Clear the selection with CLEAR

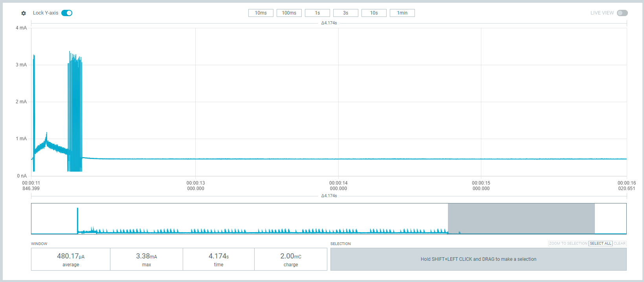[x=619, y=244]
